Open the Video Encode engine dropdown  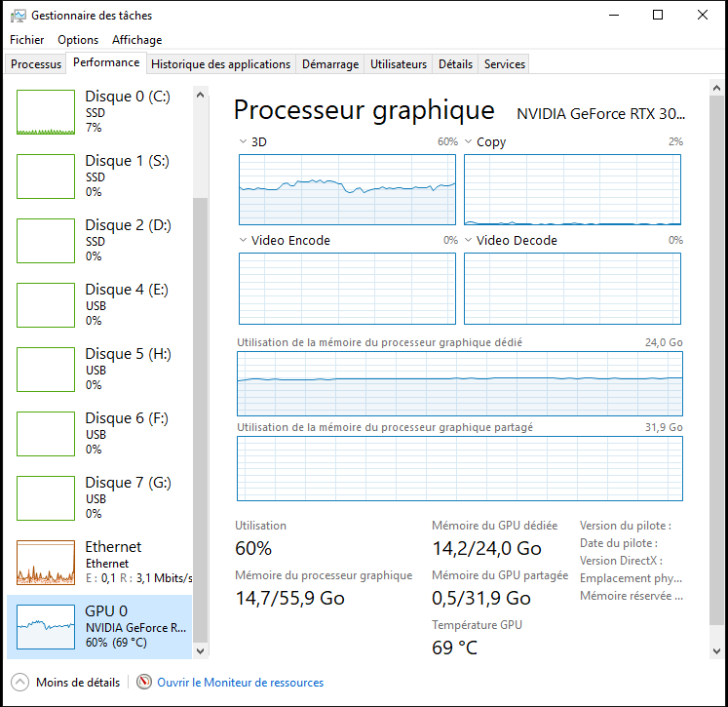(x=243, y=241)
